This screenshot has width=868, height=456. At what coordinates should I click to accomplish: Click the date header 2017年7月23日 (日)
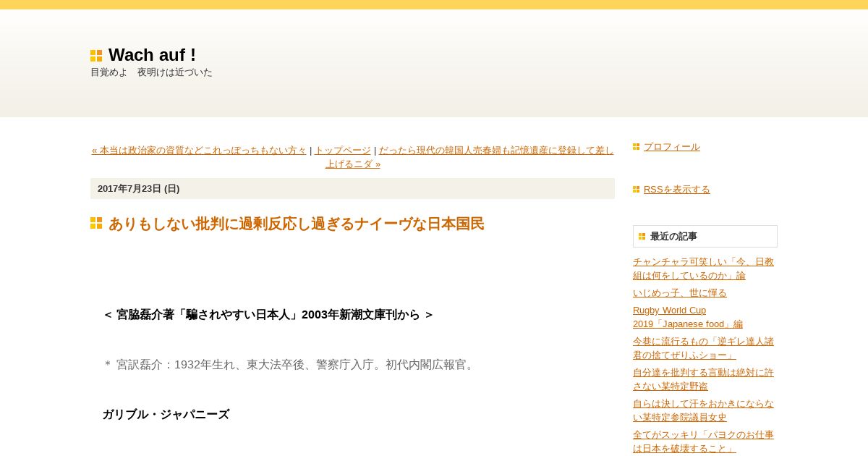(352, 189)
